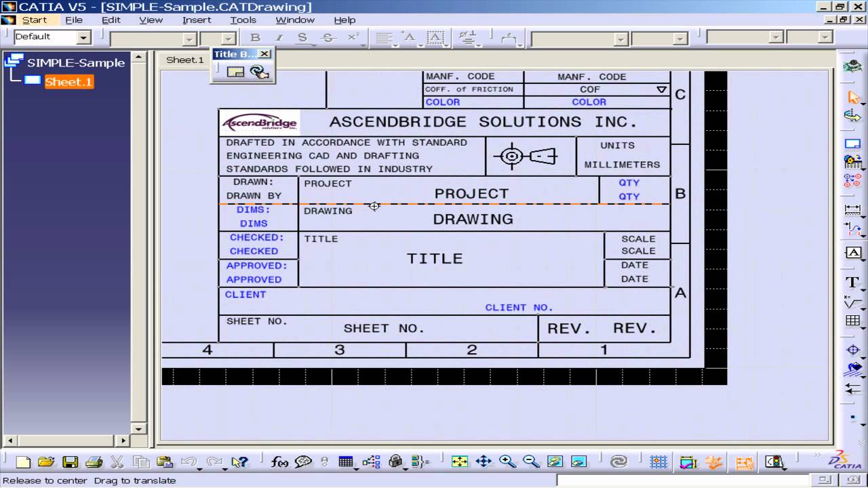Open the Default style dropdown

[x=84, y=38]
